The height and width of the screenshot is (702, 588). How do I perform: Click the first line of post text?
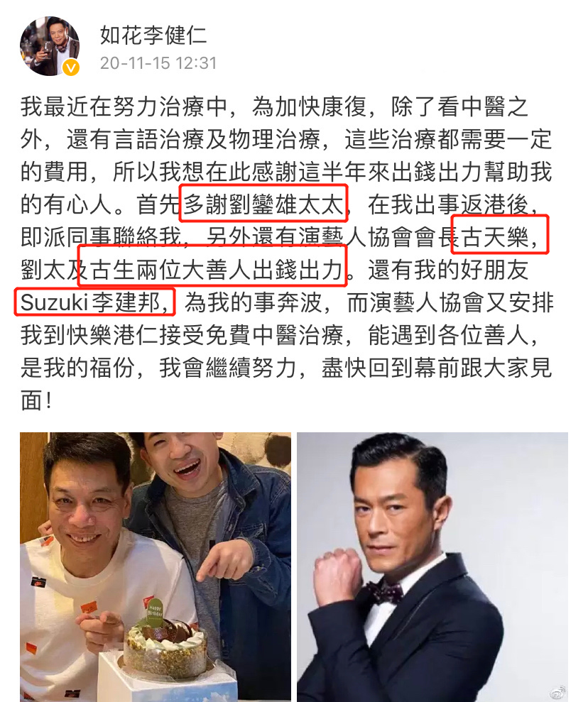point(274,106)
